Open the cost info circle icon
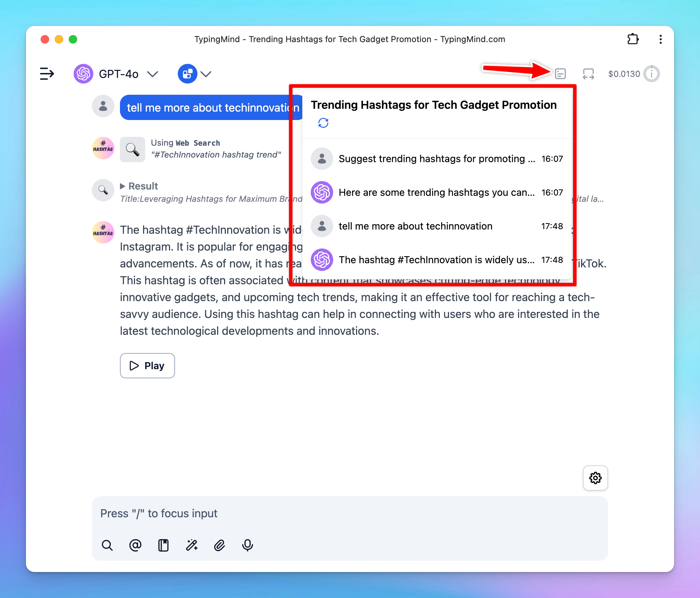The height and width of the screenshot is (598, 700). (x=652, y=74)
